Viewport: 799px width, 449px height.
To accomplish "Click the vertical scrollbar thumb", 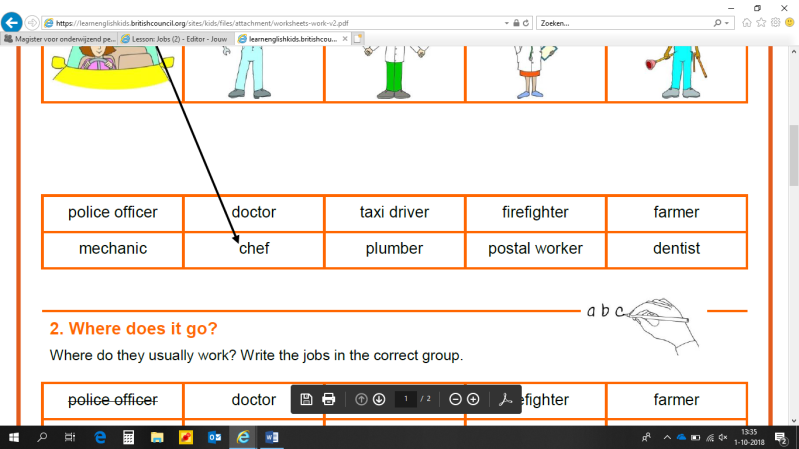I will (794, 155).
